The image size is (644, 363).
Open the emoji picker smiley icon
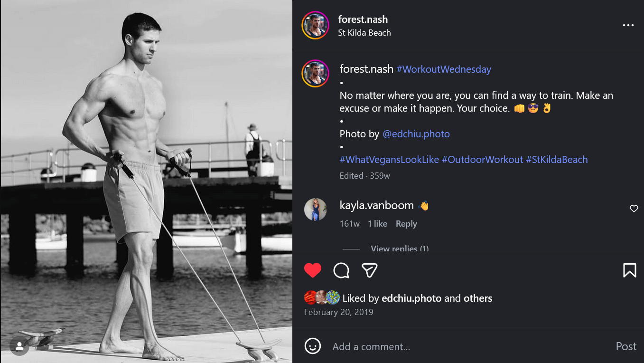tap(313, 346)
